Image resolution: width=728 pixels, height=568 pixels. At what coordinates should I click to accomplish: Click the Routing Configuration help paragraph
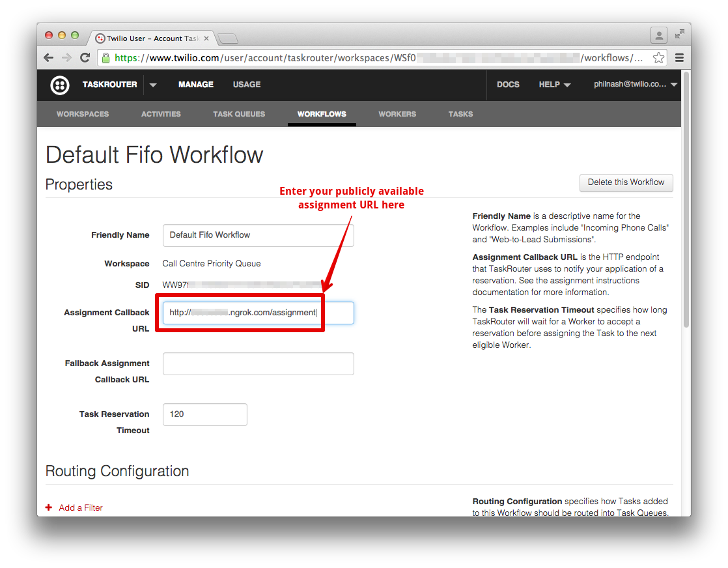point(570,507)
